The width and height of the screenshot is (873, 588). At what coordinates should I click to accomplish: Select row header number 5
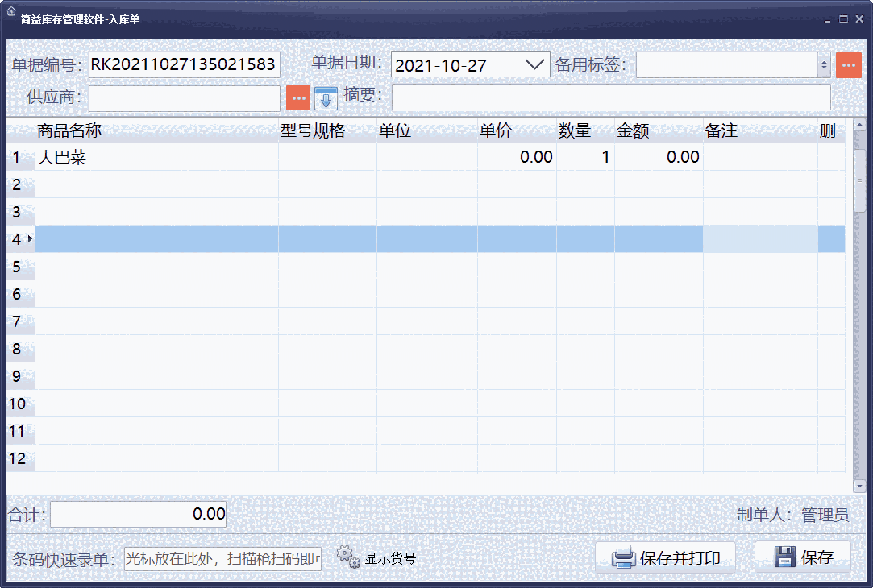(21, 267)
